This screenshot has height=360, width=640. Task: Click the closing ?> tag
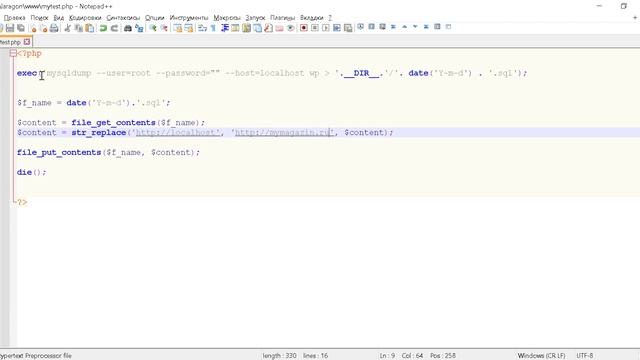22,202
